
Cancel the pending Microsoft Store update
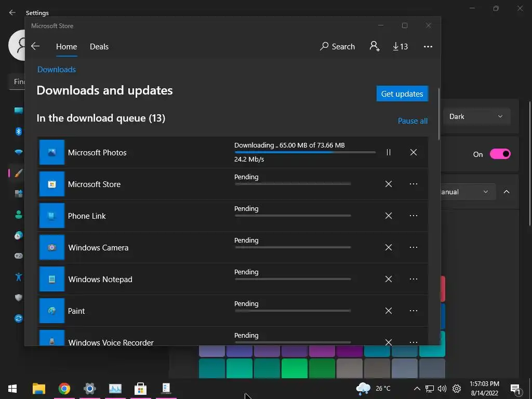coord(389,184)
